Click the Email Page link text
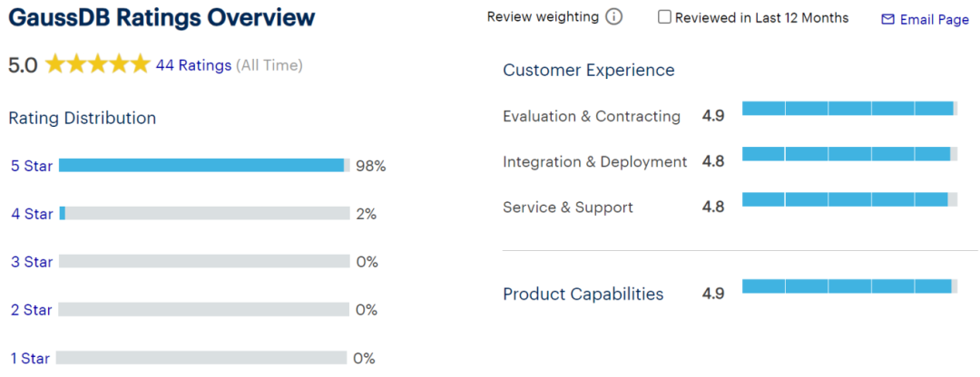 coord(934,19)
